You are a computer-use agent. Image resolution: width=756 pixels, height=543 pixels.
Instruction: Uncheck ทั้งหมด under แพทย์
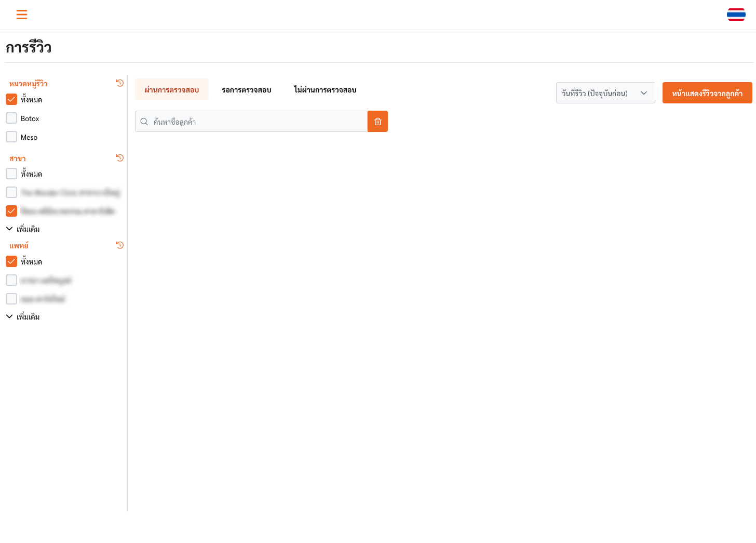click(11, 261)
